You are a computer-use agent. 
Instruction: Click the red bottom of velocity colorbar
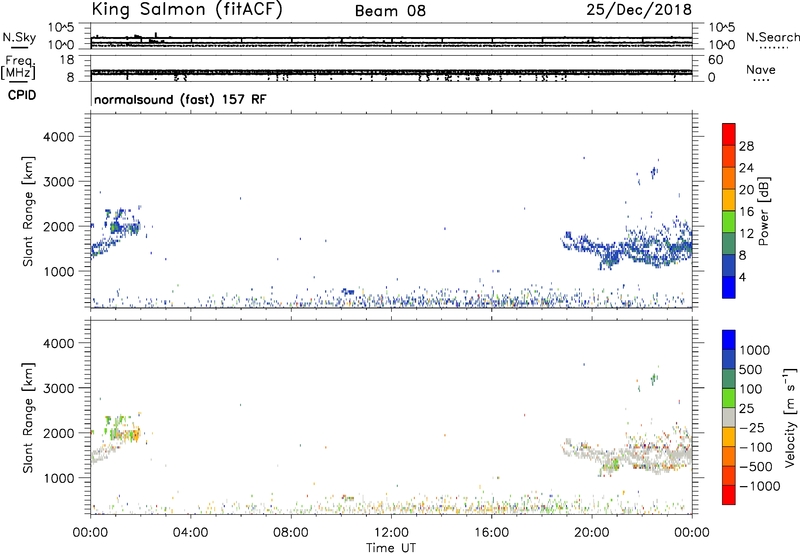click(x=729, y=495)
